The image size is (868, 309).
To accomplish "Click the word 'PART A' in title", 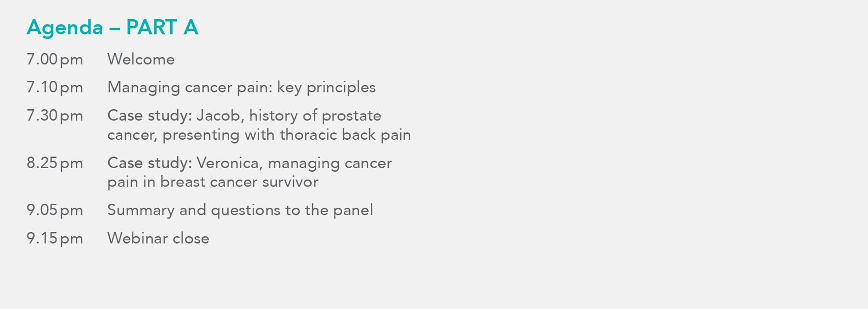I will point(162,27).
